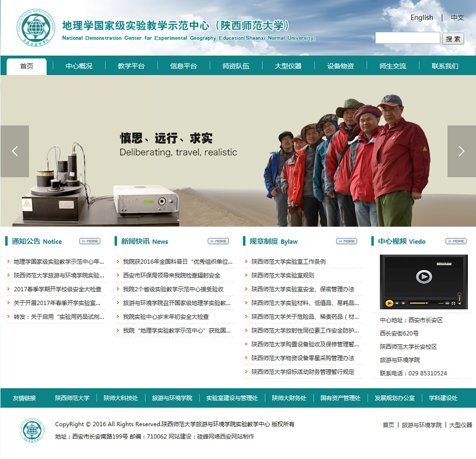Click the yellow play button in video player
This screenshot has width=476, height=459.
tap(389, 303)
